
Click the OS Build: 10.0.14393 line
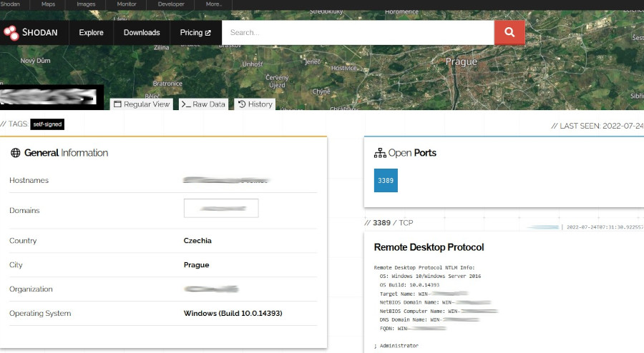click(409, 285)
